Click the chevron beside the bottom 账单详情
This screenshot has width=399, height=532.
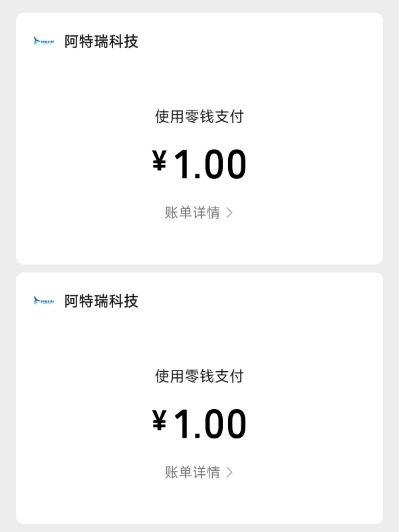coord(230,472)
